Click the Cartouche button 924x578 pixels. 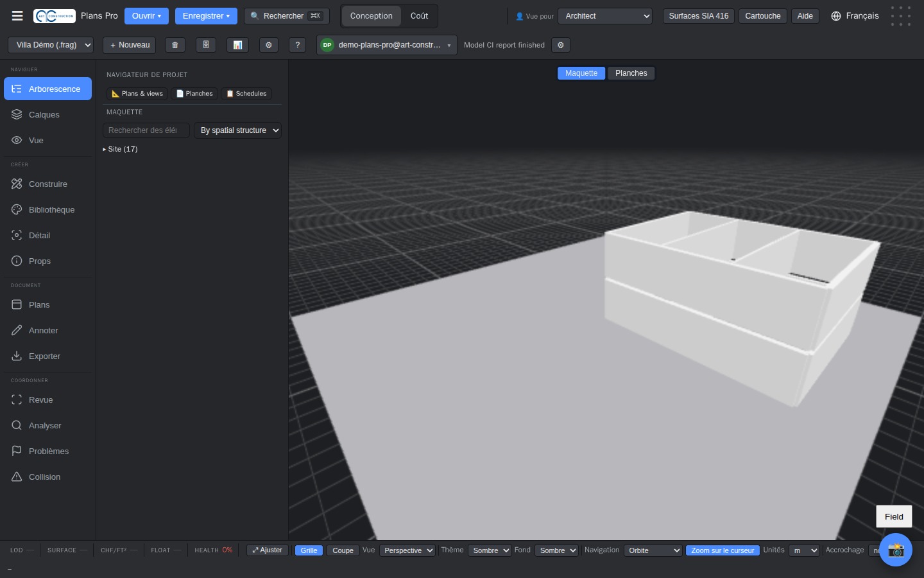[763, 16]
